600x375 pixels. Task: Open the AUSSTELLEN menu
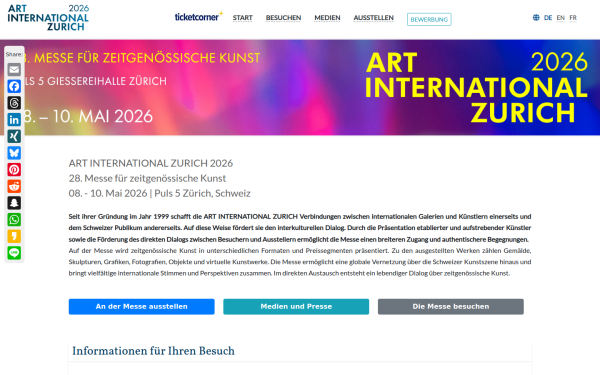pyautogui.click(x=373, y=18)
